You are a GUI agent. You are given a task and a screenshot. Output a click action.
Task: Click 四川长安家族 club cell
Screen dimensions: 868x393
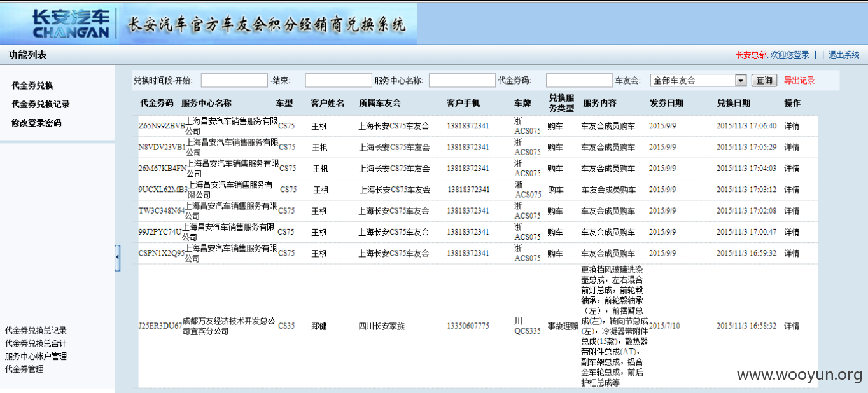coord(382,326)
